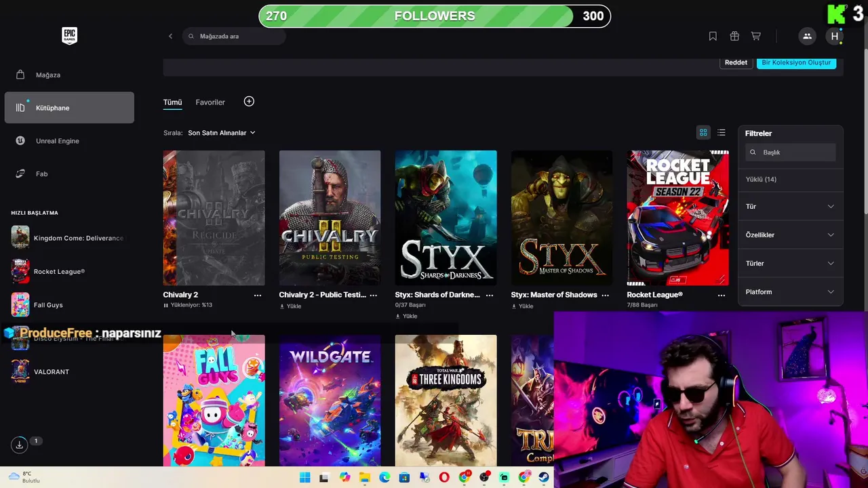Open the gift box icon in header
The height and width of the screenshot is (488, 868).
[734, 36]
